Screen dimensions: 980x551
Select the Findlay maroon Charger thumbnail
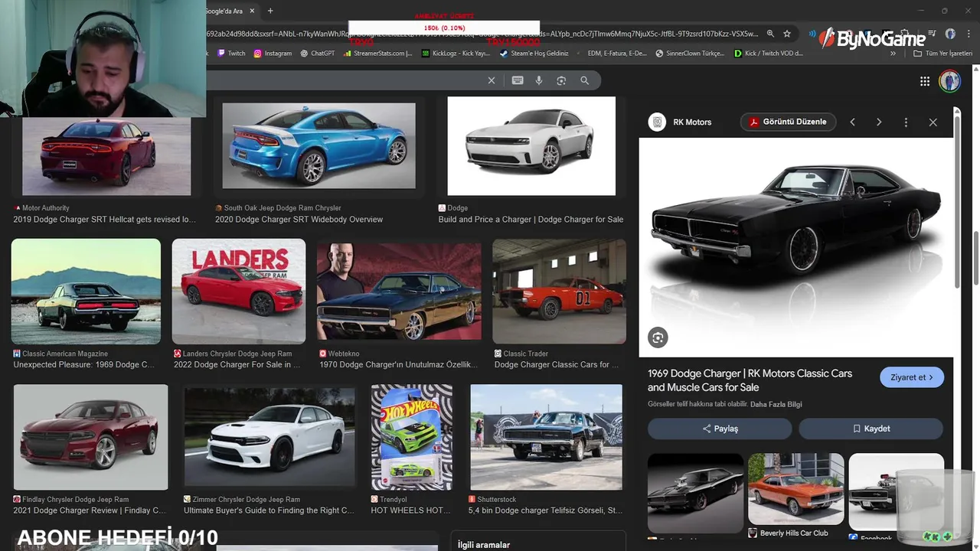[x=90, y=437]
